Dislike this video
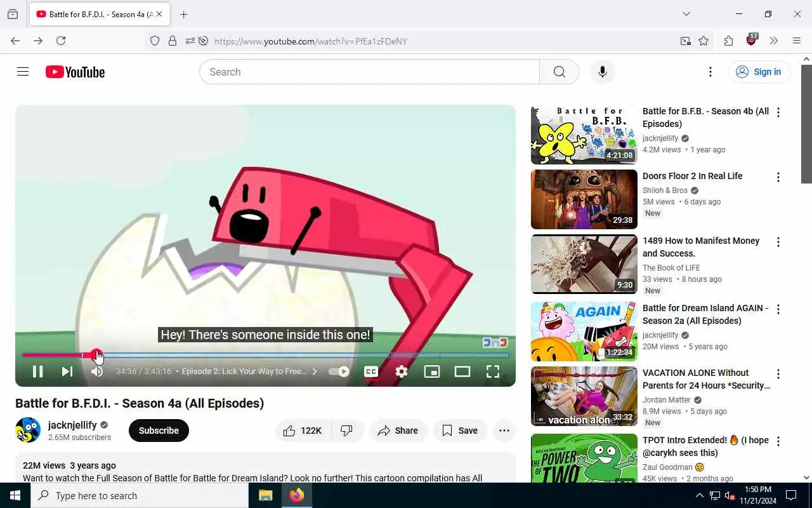This screenshot has width=812, height=508. click(x=347, y=431)
